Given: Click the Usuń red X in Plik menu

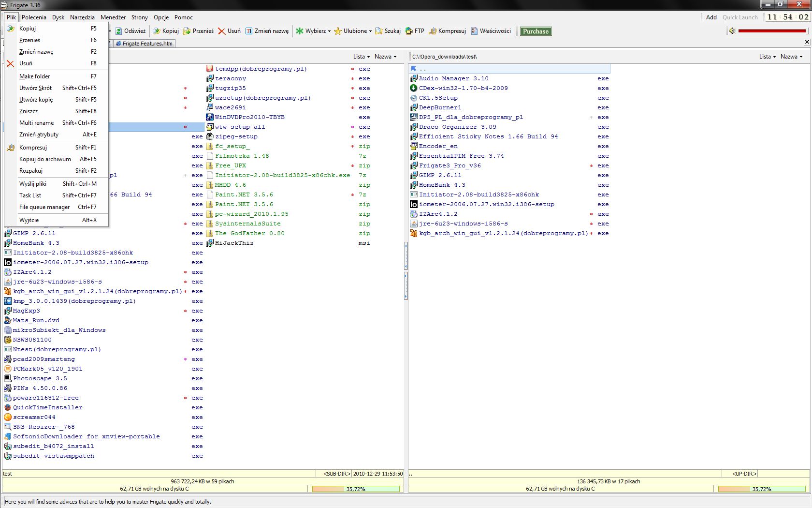Looking at the screenshot, I should pos(11,63).
